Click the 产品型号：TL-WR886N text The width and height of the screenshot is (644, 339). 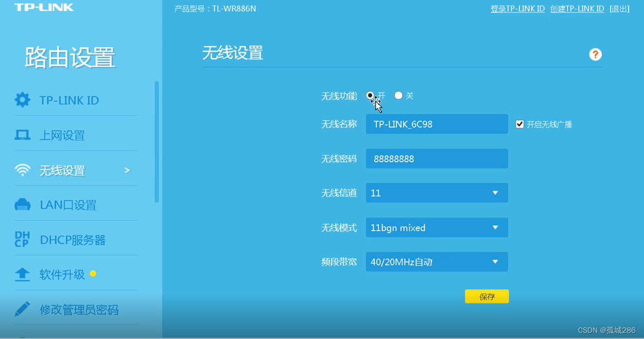pos(215,9)
